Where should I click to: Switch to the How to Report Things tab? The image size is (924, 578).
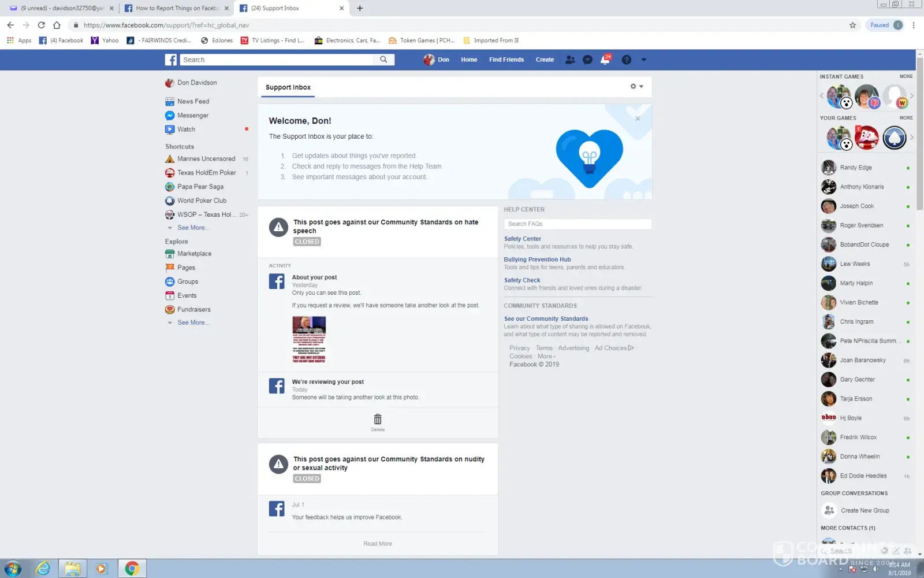coord(177,8)
